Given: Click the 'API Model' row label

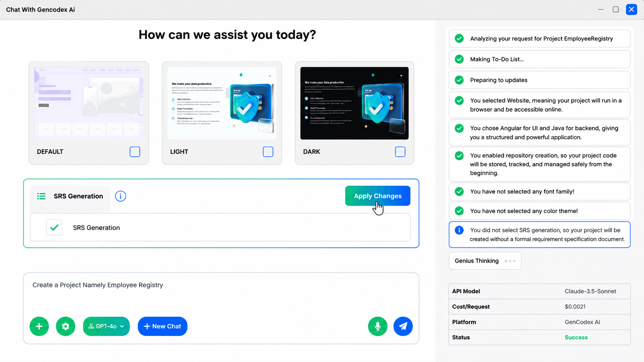Looking at the screenshot, I should (466, 291).
